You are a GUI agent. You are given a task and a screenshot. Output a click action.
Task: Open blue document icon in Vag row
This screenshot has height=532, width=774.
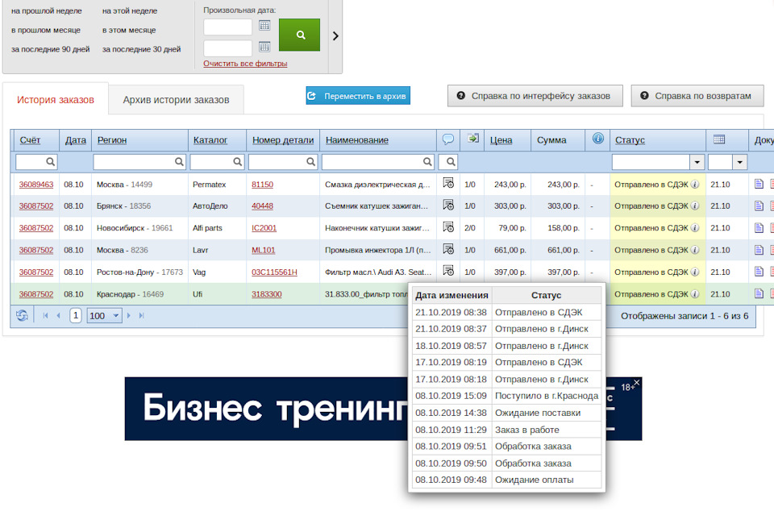[759, 272]
